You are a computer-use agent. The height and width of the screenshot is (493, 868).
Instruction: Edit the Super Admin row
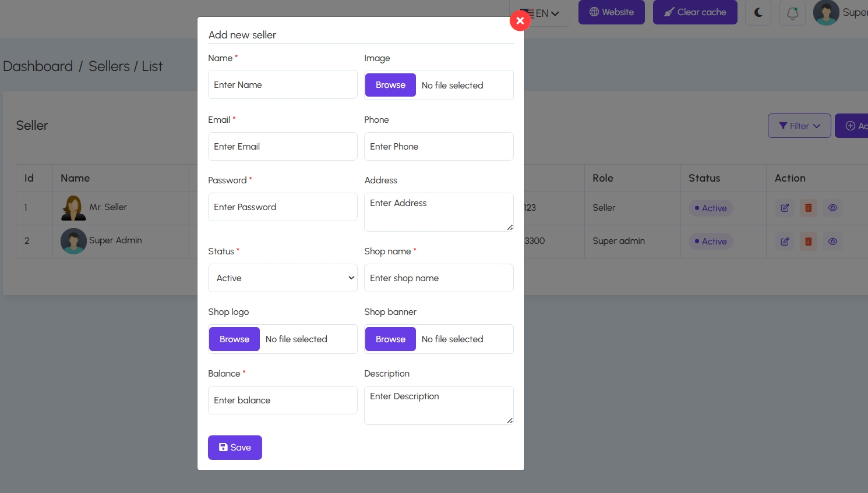click(x=785, y=242)
